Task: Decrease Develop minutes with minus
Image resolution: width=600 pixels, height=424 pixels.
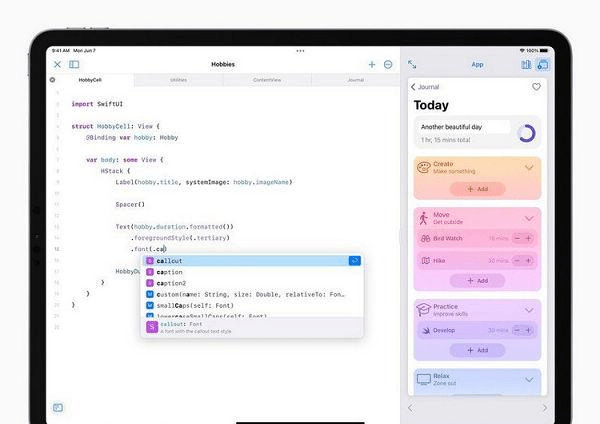Action: [517, 330]
